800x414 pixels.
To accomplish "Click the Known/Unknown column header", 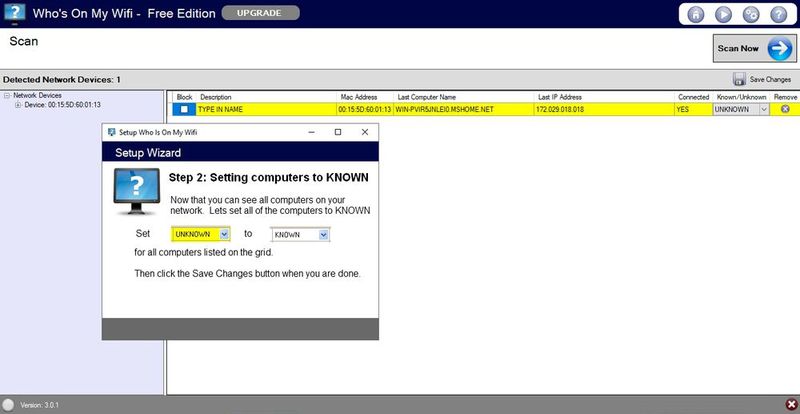I will tap(741, 97).
